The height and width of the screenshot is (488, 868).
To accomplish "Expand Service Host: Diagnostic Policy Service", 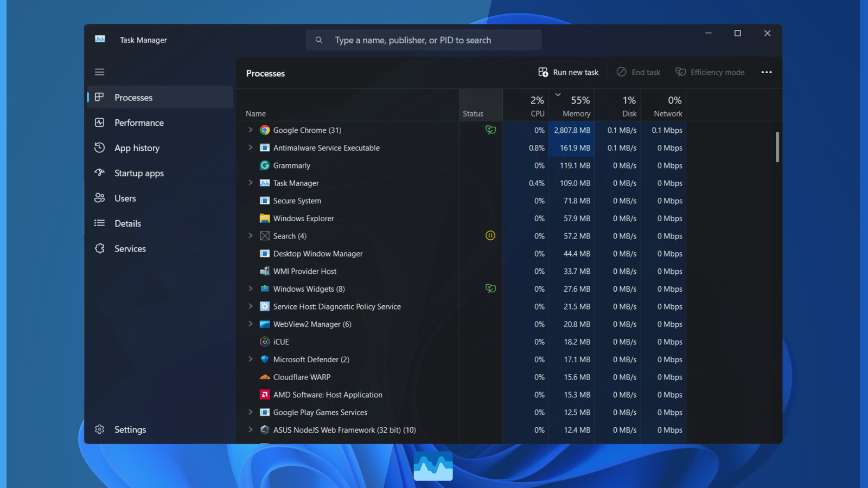I will (250, 306).
